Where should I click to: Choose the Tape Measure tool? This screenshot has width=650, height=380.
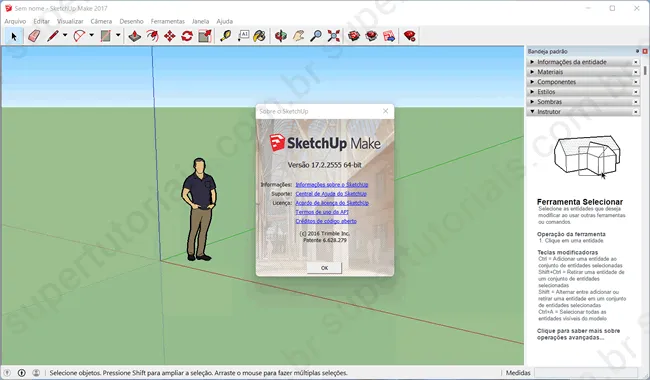point(226,36)
